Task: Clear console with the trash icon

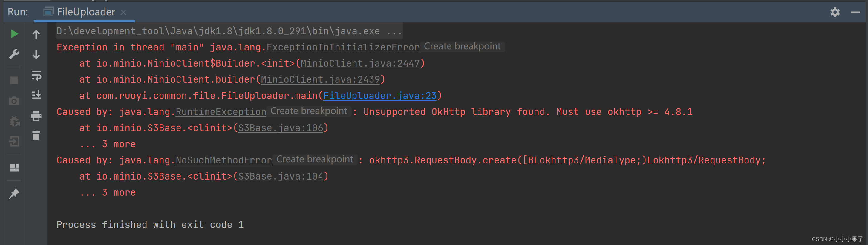Action: coord(36,136)
